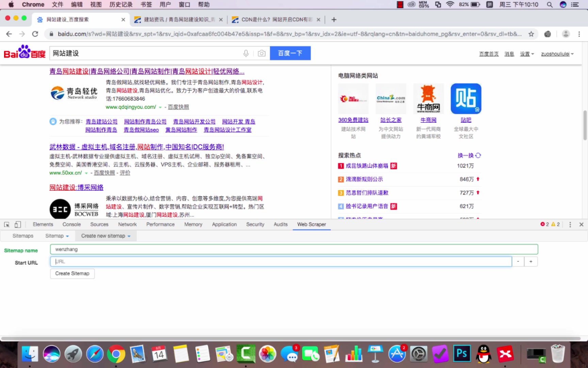Open QQ penguin app in dock
This screenshot has height=368, width=588.
pos(484,354)
